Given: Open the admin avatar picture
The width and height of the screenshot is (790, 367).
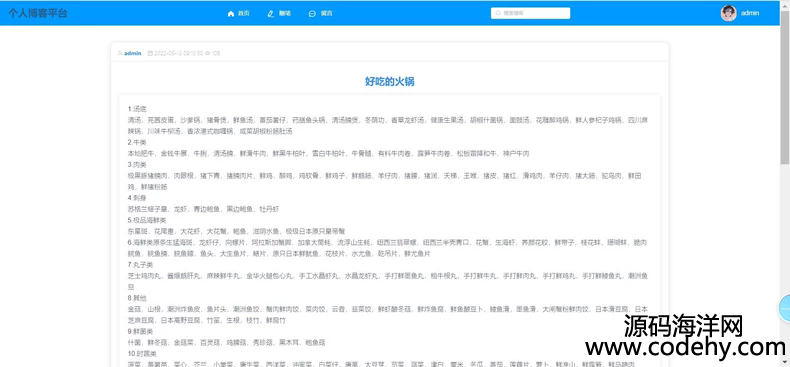Looking at the screenshot, I should 729,13.
